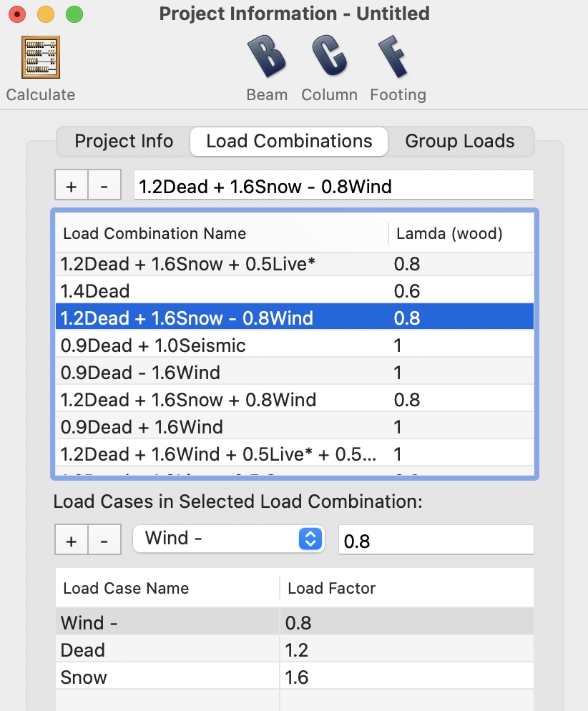Select the Snow load case row
Viewport: 588px width, 711px height.
167,677
